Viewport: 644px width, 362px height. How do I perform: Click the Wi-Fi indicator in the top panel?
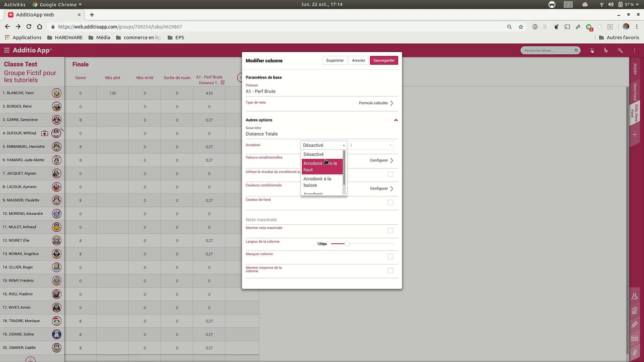[602, 5]
